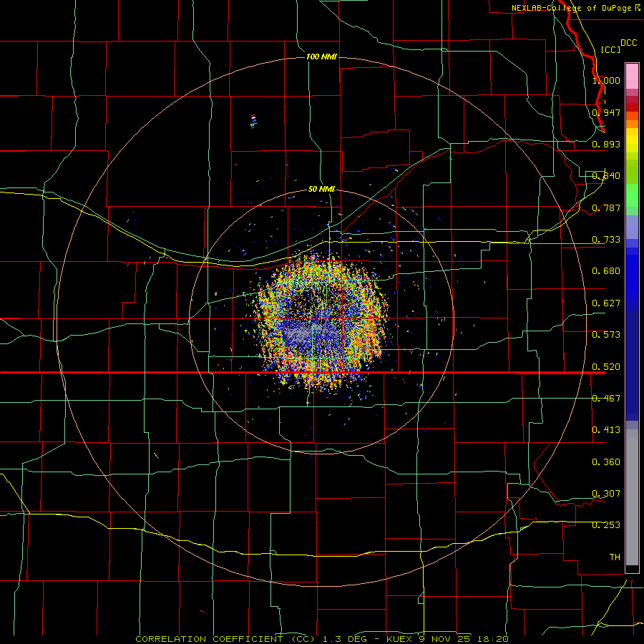Click the 0.733 legend value
This screenshot has width=644, height=644.
tap(606, 240)
